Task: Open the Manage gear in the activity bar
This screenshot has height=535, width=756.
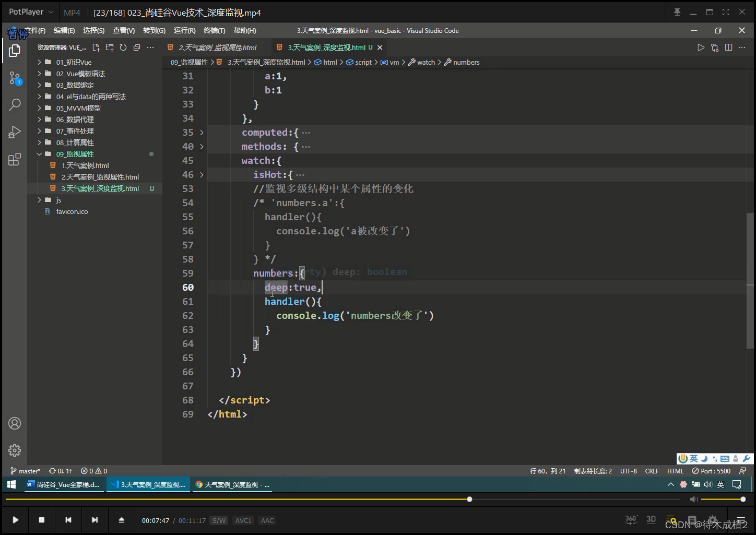Action: 15,450
